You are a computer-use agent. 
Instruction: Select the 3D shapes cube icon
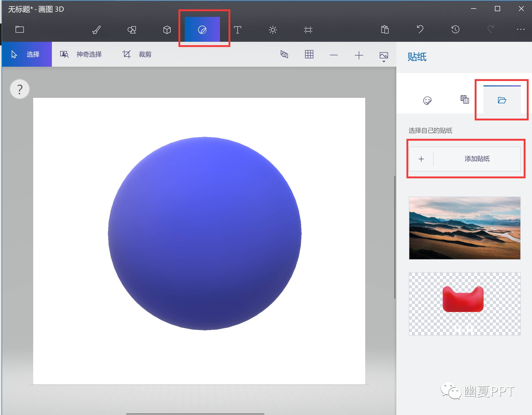point(167,30)
